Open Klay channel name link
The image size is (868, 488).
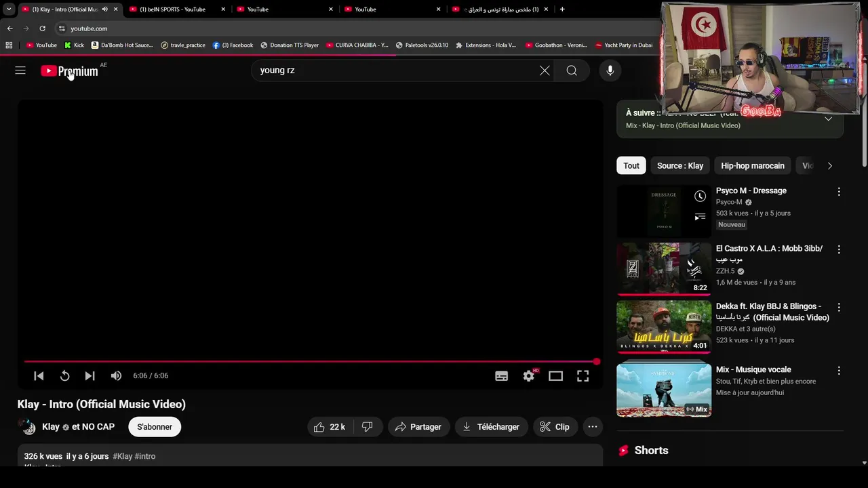(51, 427)
